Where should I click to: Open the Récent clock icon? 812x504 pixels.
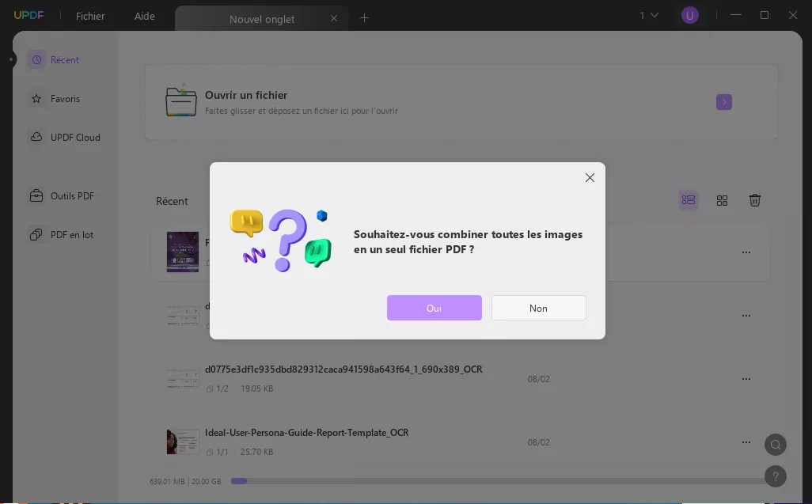[x=36, y=59]
